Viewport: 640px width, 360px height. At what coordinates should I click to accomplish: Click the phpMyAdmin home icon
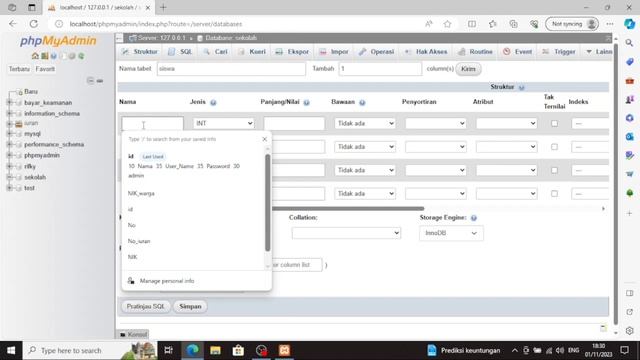[35, 56]
